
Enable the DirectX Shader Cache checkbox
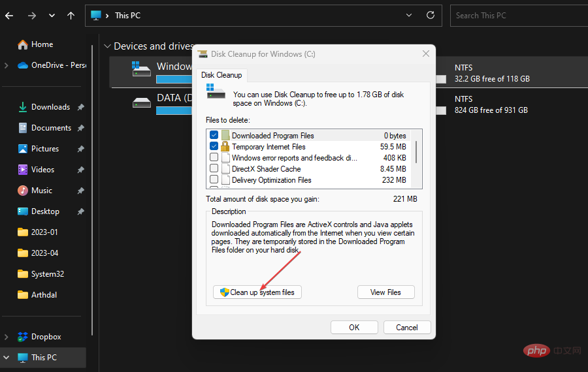214,169
